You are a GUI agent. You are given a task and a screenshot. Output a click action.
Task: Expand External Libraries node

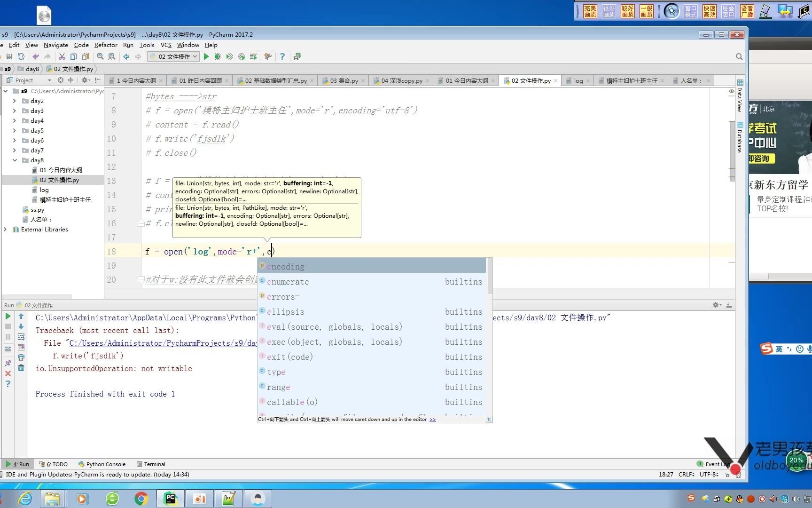click(x=5, y=230)
